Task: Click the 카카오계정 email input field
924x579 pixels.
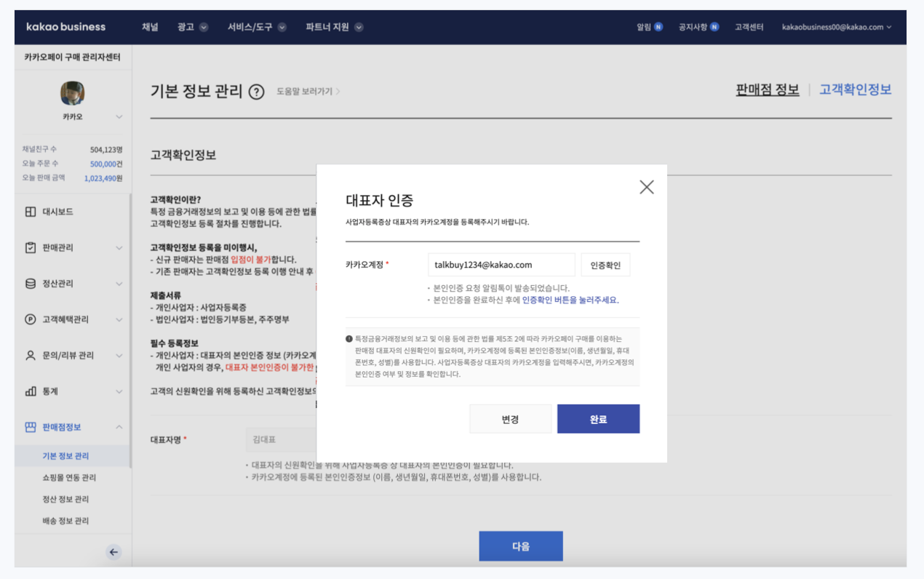Action: point(501,265)
